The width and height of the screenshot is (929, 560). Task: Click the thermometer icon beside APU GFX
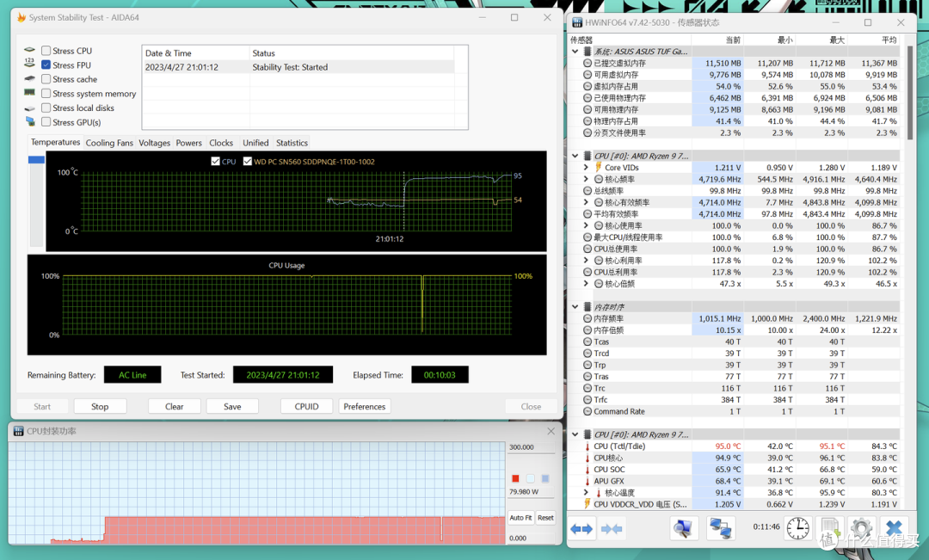coord(588,481)
